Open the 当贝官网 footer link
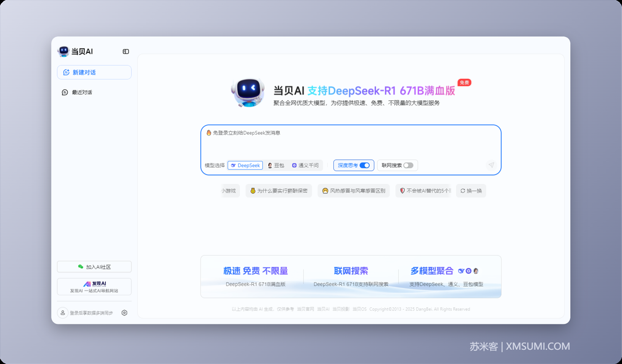The image size is (622, 364). point(305,309)
